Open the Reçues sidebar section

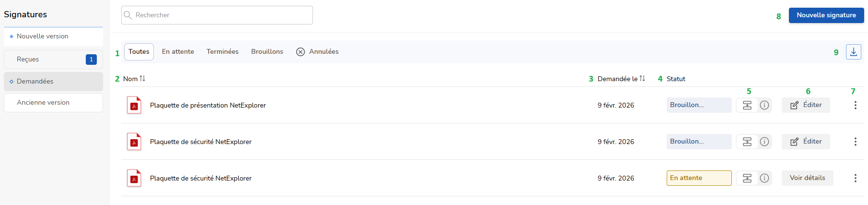click(x=53, y=60)
